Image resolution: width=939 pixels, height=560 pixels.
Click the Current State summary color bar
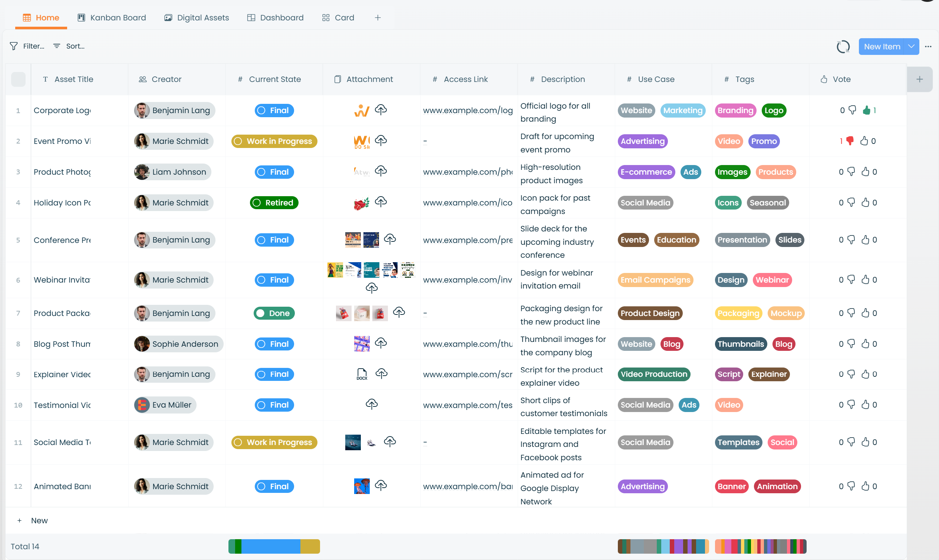click(274, 546)
